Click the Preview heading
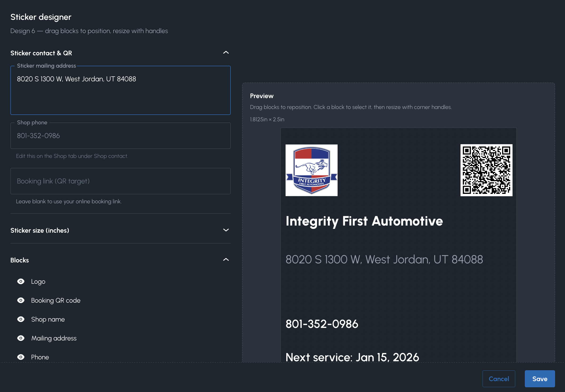 (262, 96)
